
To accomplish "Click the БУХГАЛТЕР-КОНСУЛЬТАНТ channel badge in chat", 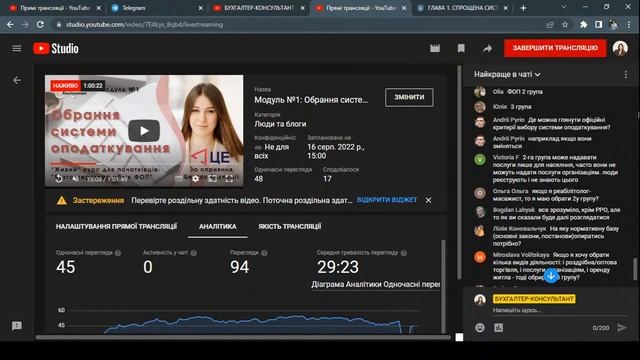I will (x=534, y=299).
